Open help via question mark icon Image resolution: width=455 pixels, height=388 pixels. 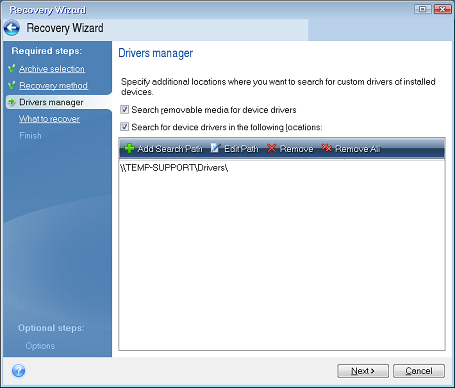18,371
